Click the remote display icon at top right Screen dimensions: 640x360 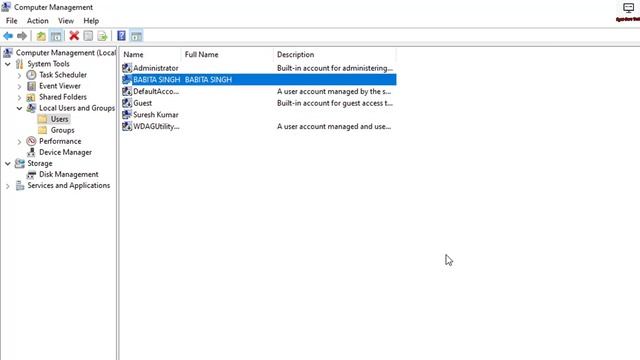[628, 7]
